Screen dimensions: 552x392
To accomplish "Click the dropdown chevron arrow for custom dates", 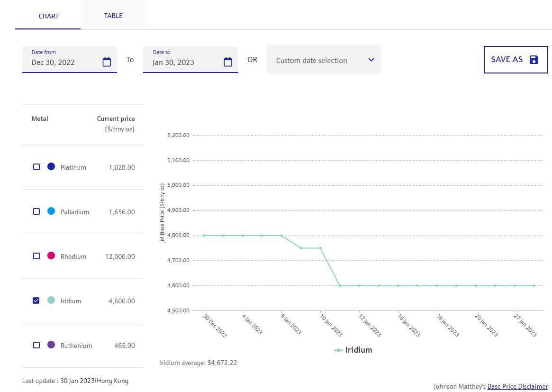I will pyautogui.click(x=371, y=60).
